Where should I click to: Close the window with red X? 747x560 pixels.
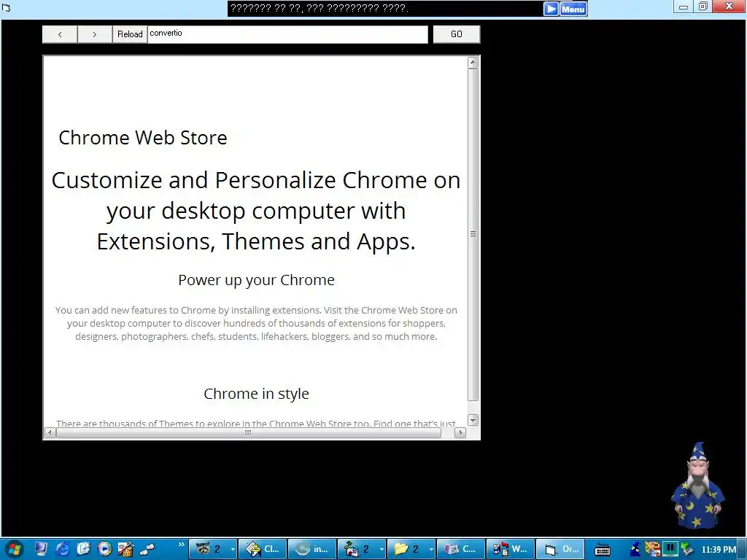pyautogui.click(x=729, y=7)
